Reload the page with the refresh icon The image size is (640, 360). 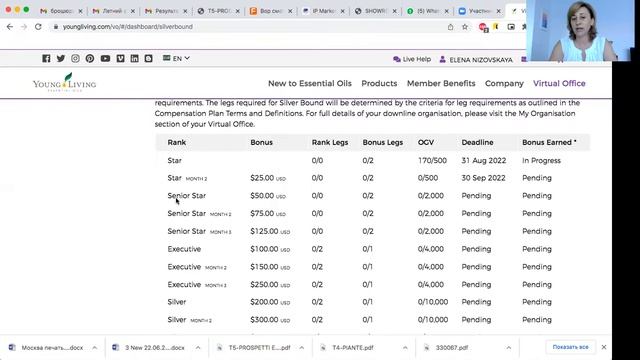coord(38,27)
